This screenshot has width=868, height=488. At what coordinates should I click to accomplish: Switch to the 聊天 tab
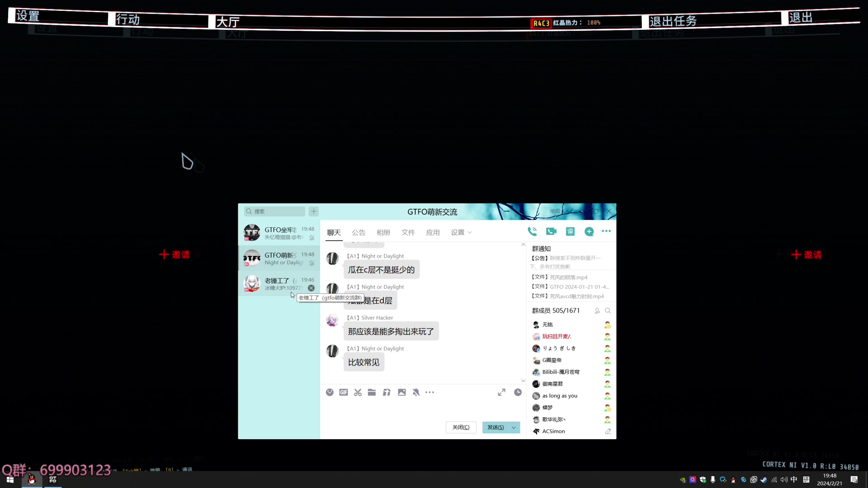(334, 232)
